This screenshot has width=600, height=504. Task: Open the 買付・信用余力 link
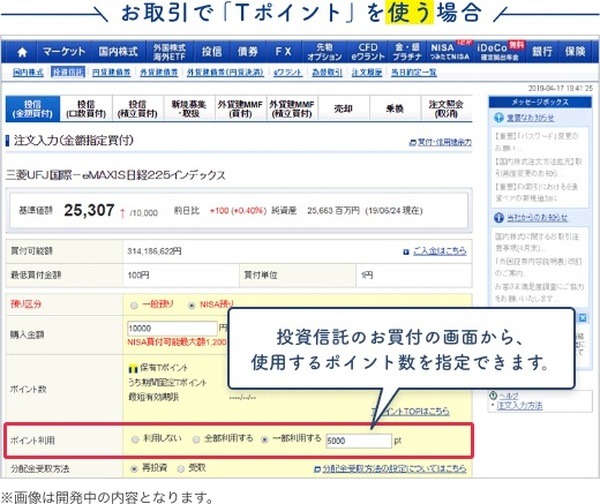445,142
